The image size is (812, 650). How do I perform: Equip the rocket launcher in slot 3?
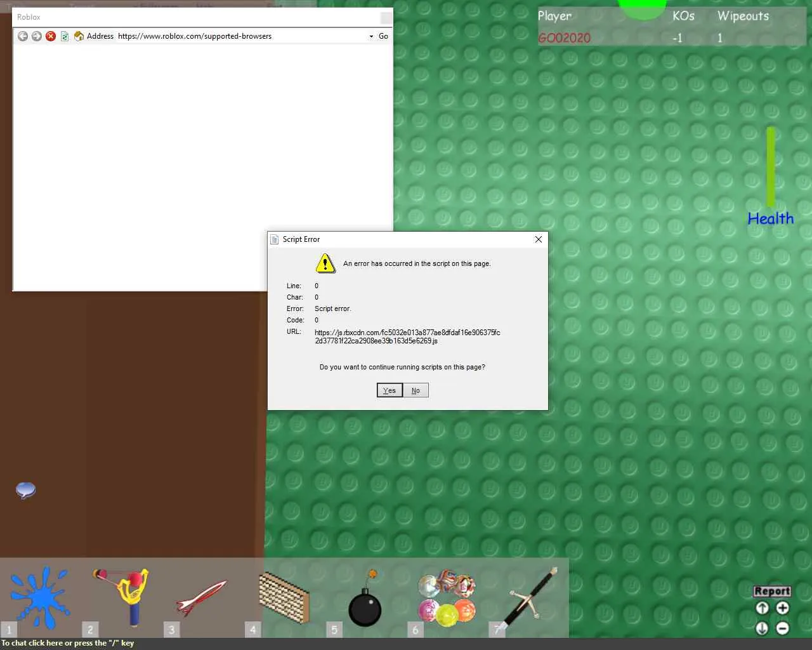pos(203,598)
